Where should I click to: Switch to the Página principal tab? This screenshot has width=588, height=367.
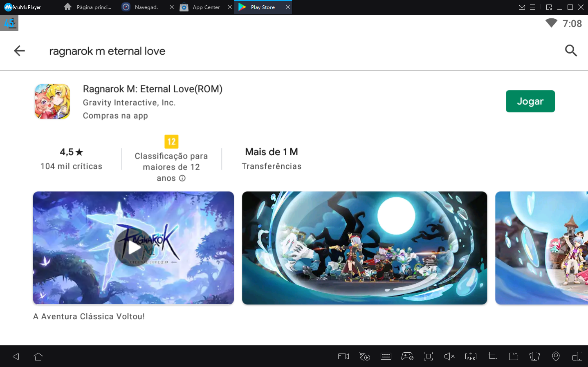[88, 7]
